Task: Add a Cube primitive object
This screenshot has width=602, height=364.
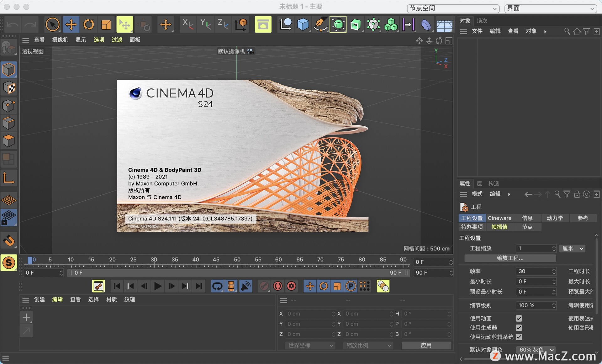Action: pos(303,24)
